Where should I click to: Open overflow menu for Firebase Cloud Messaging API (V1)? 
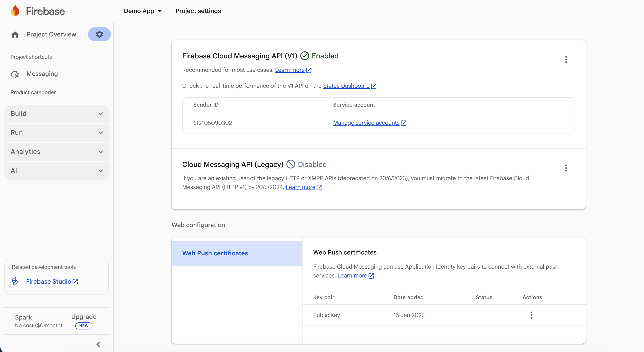coord(566,59)
